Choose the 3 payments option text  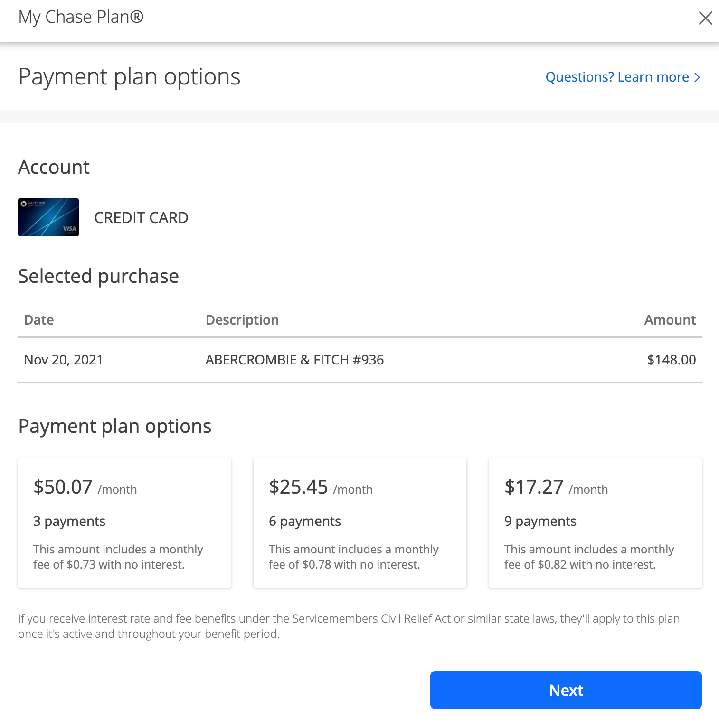[x=69, y=522]
